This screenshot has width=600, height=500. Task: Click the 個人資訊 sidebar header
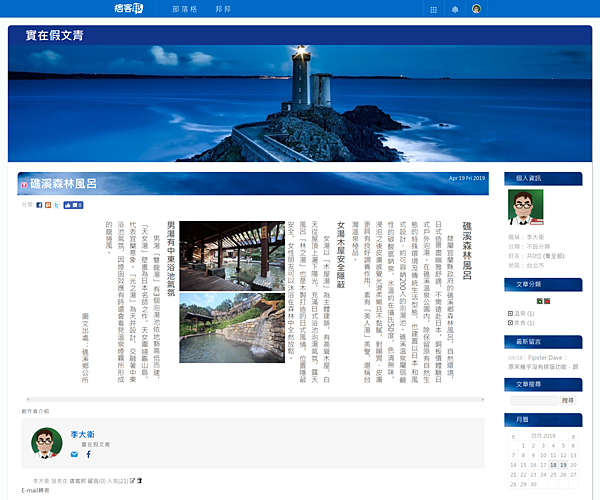point(543,179)
